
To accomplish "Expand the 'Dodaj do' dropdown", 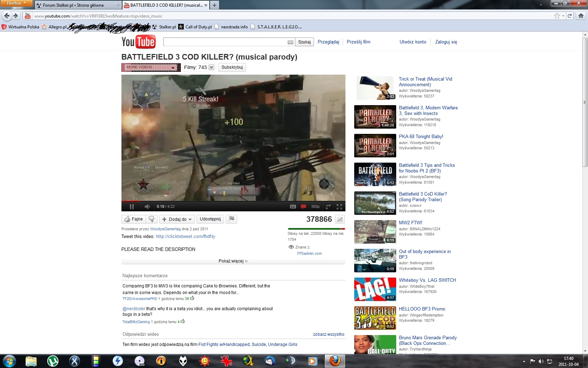I will [177, 219].
